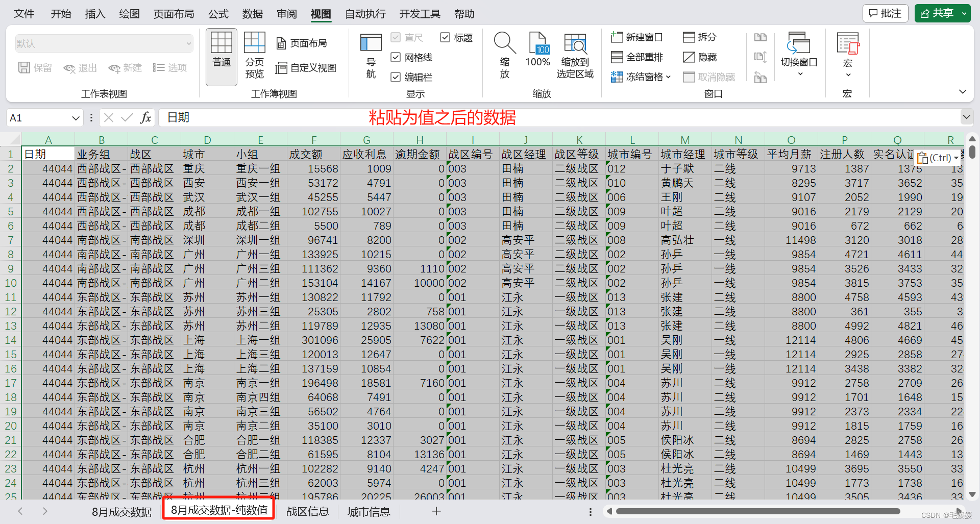
Task: Click Keep (保留) sheet view
Action: [x=35, y=68]
